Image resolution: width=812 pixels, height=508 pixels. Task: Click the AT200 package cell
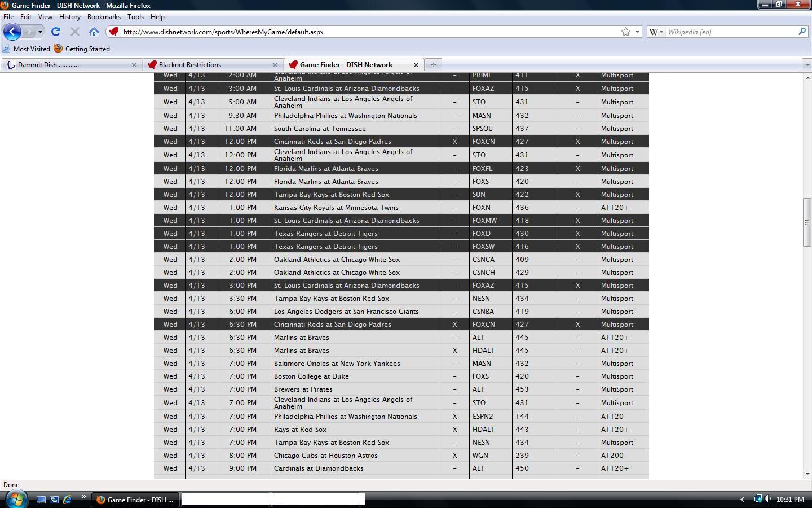[x=623, y=456]
